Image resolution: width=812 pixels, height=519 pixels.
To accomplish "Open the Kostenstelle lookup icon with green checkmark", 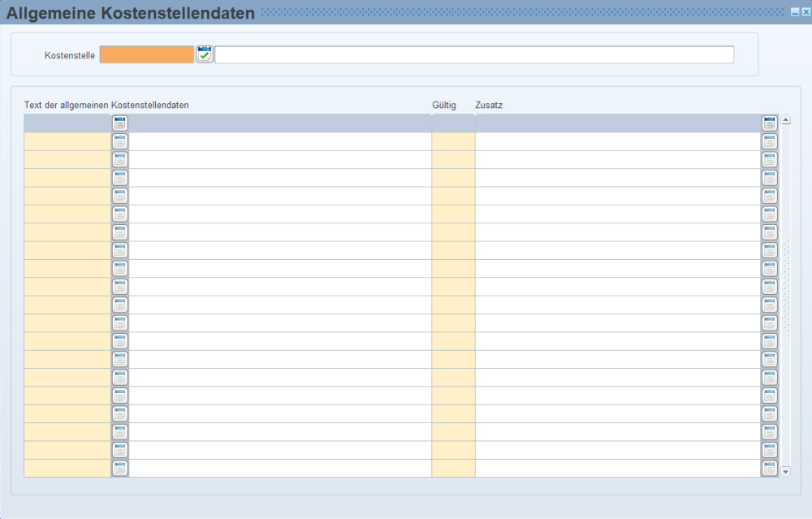I will (204, 54).
